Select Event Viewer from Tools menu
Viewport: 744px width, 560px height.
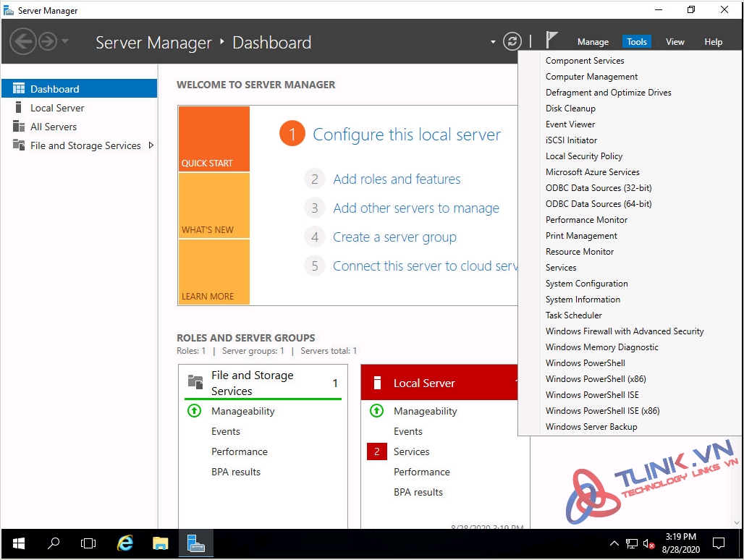pos(570,124)
